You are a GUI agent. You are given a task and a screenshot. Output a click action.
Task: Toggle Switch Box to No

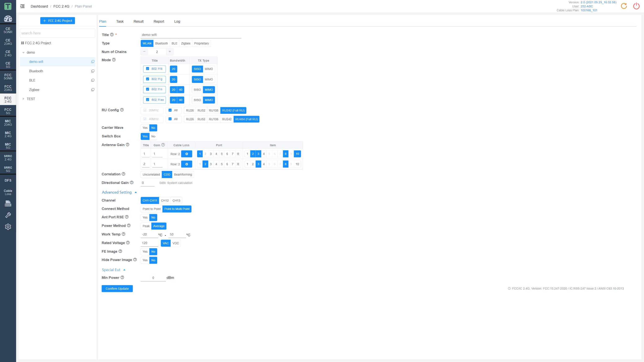(153, 136)
